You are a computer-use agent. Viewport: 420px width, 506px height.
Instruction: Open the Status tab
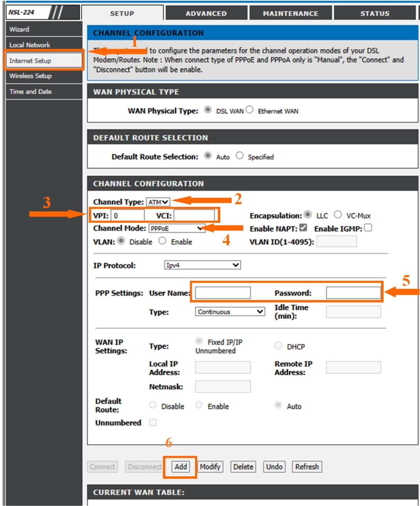click(375, 14)
